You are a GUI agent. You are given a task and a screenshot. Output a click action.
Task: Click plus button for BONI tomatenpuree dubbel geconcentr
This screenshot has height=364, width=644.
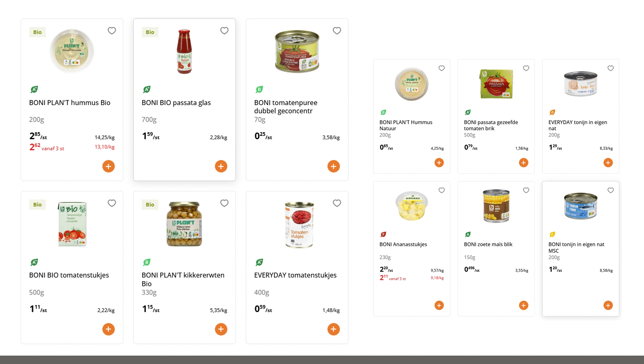coord(333,166)
